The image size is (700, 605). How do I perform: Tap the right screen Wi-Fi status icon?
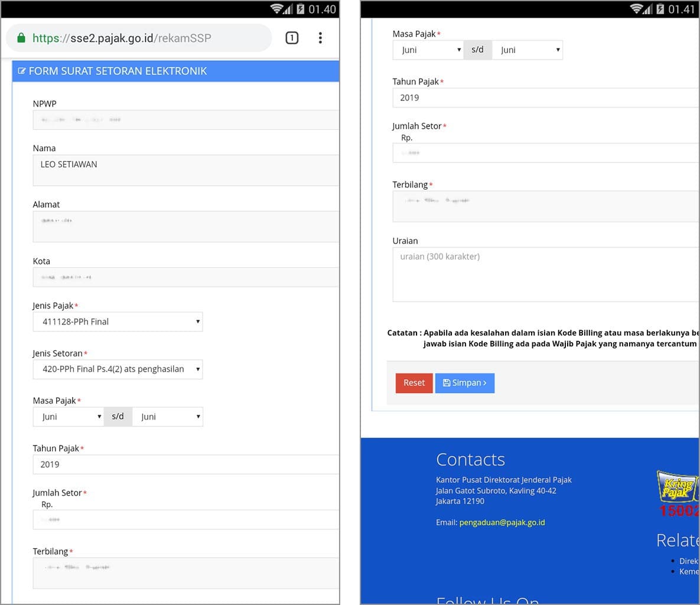click(637, 9)
